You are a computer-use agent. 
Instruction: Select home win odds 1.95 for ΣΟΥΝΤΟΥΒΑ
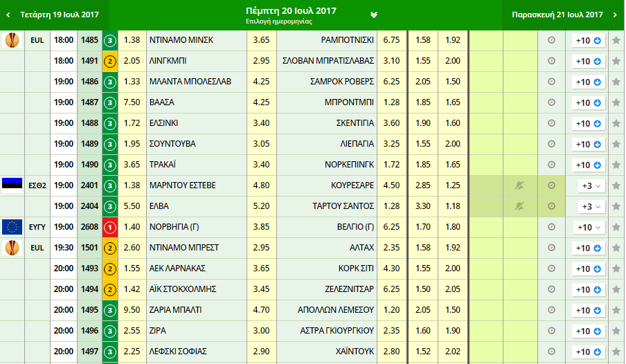pos(132,144)
